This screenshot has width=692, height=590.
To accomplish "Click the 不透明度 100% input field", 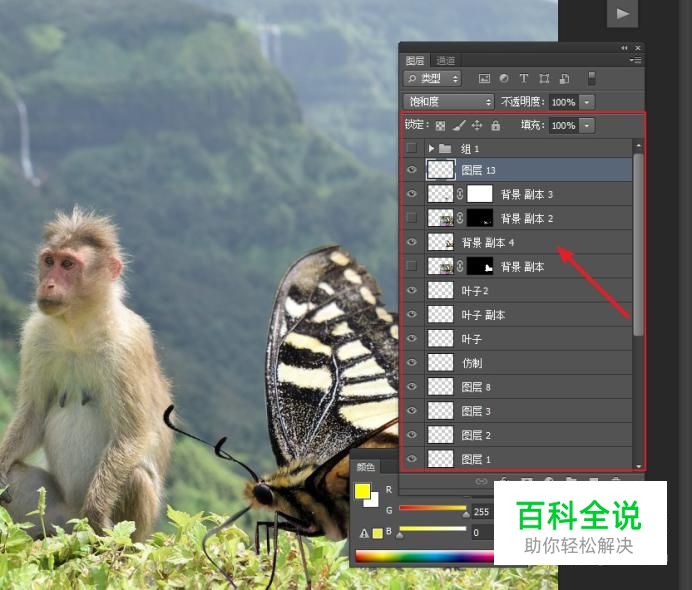I will point(564,102).
